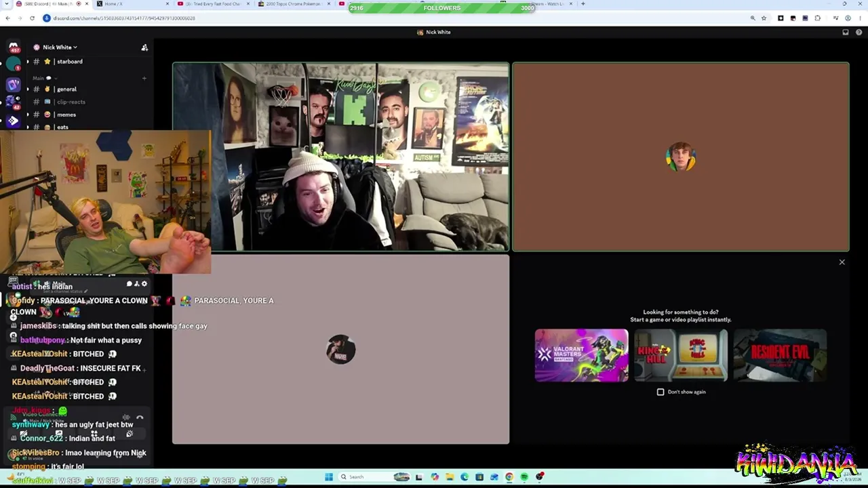
Task: Close the Home / X tab
Action: click(167, 4)
